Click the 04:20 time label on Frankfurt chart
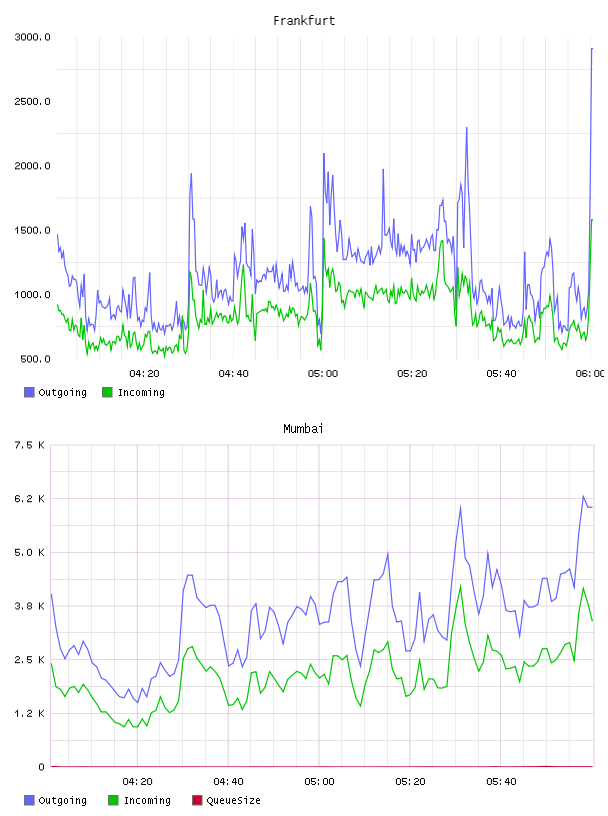 click(x=144, y=374)
